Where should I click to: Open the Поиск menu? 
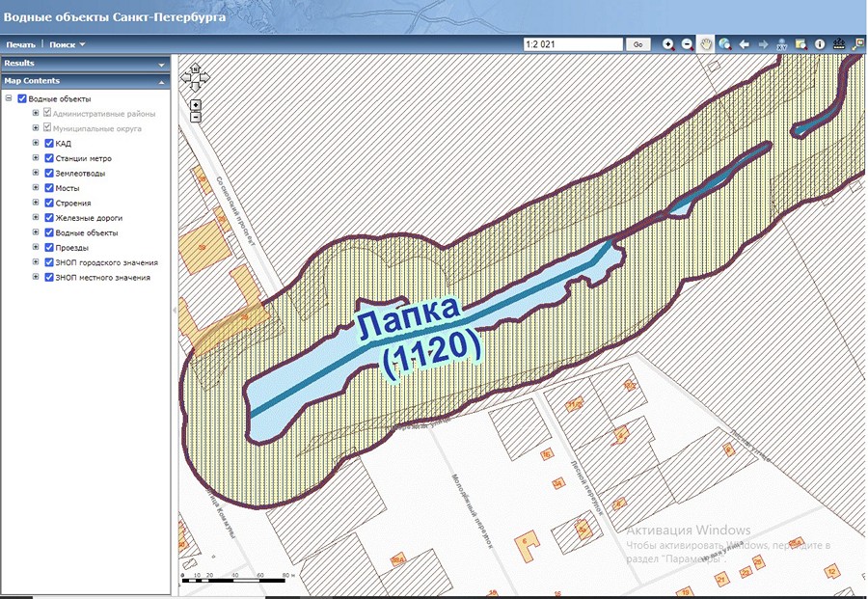point(67,44)
